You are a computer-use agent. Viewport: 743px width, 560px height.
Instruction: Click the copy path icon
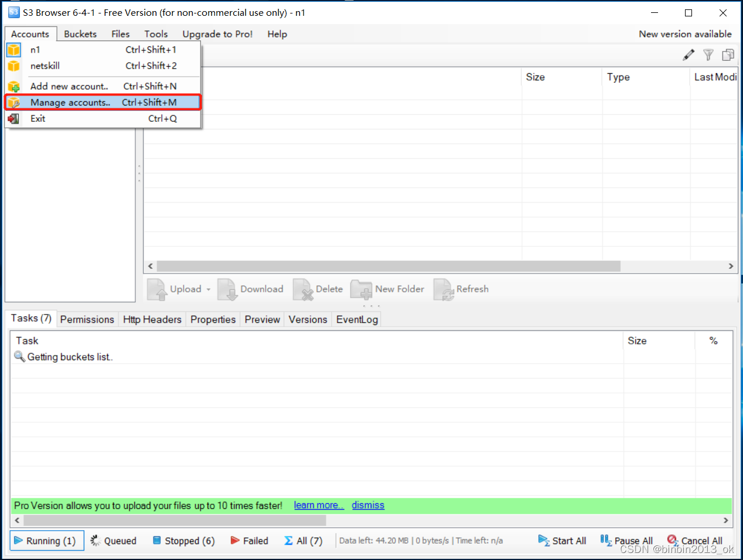pyautogui.click(x=728, y=54)
